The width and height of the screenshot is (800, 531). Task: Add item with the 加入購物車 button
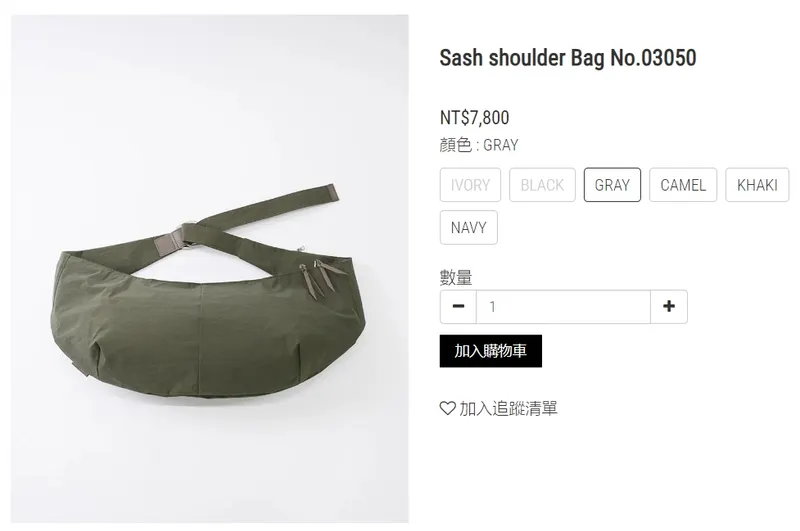pyautogui.click(x=491, y=351)
